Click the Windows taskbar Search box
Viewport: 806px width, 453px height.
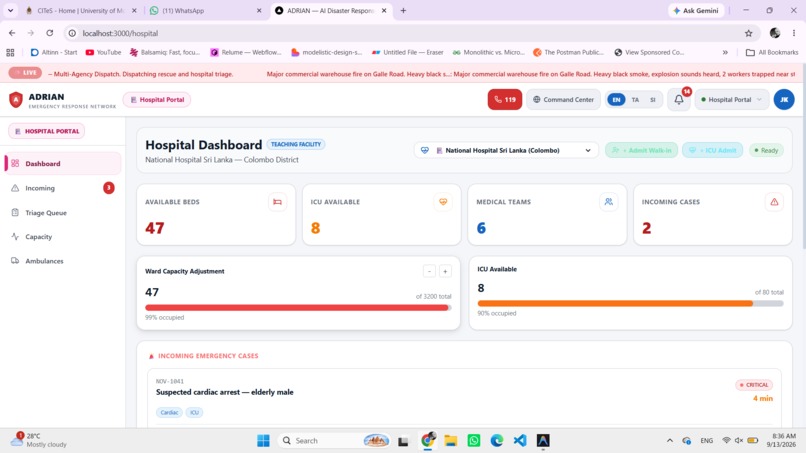tap(334, 441)
